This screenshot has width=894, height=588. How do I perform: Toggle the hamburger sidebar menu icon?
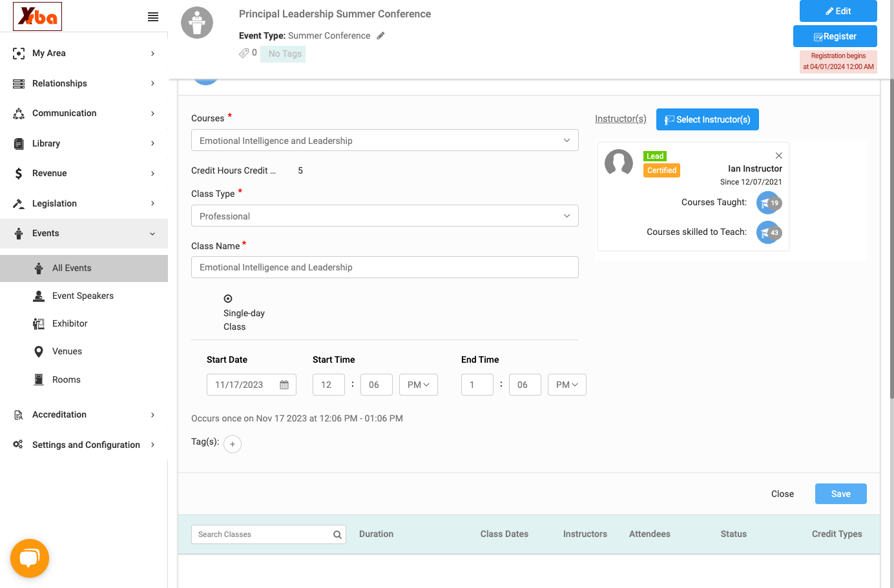(153, 17)
